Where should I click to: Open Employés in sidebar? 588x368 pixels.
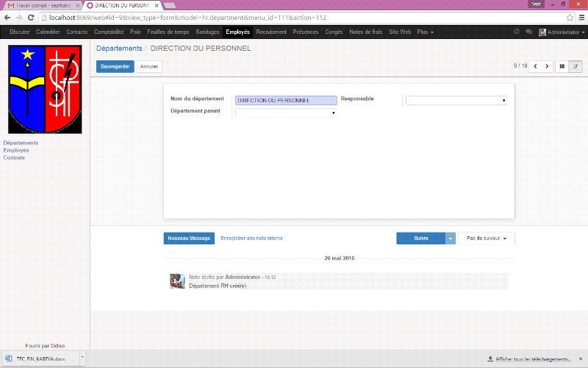[x=16, y=150]
